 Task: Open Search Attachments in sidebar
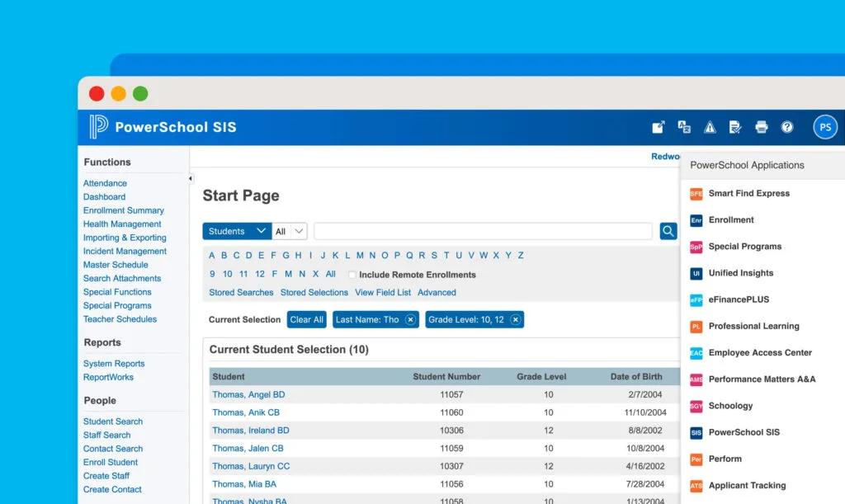tap(122, 278)
